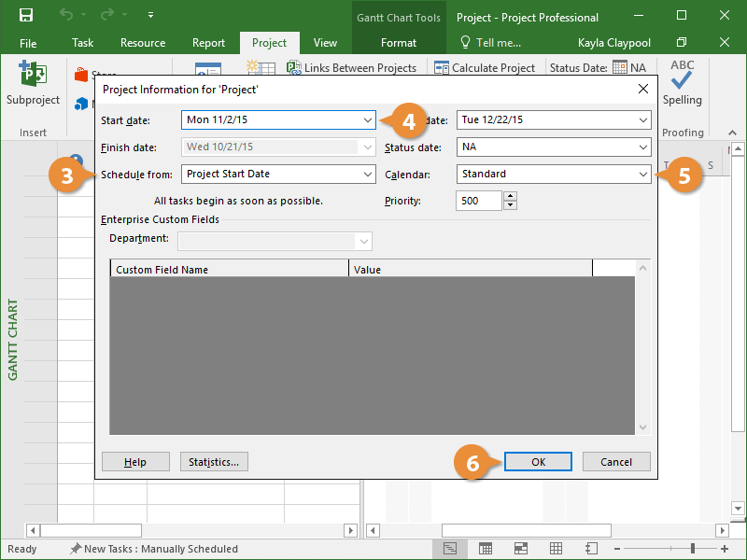Open Links Between Projects
Screen dimensions: 747x560
(x=351, y=68)
